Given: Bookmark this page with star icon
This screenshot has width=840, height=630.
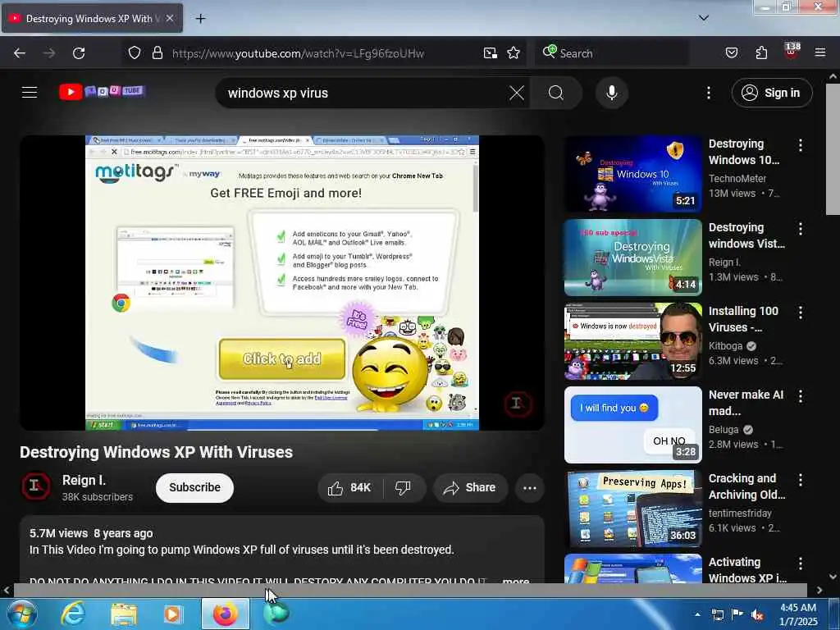Looking at the screenshot, I should [514, 53].
